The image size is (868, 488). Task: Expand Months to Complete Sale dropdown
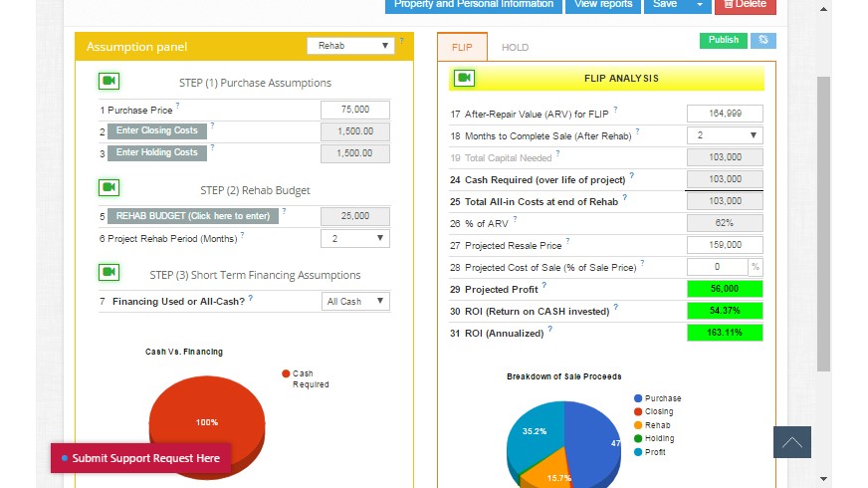point(725,135)
